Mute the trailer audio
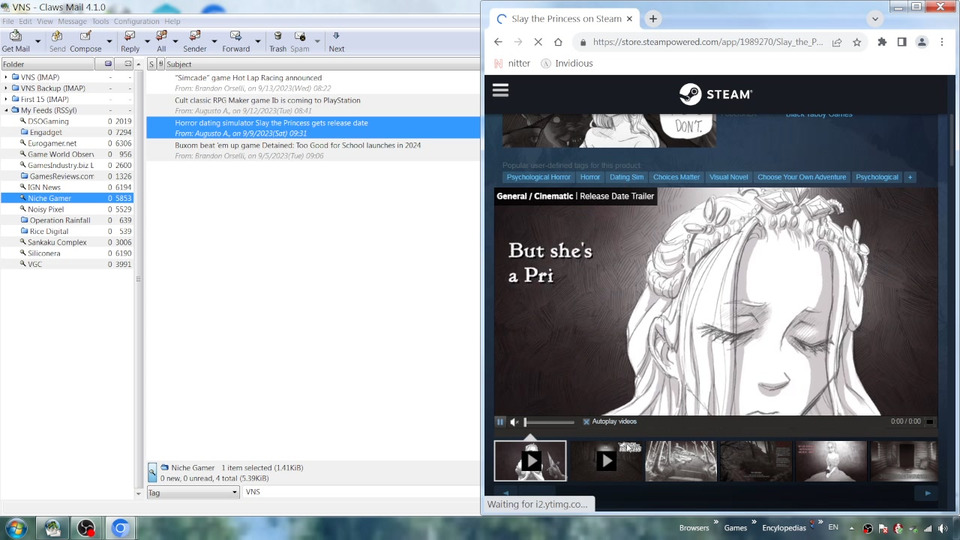The image size is (960, 540). [x=514, y=422]
